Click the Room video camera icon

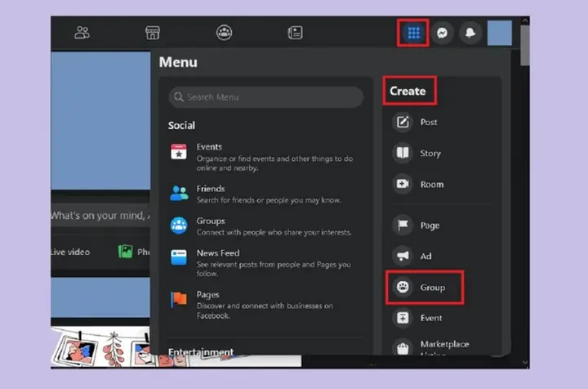tap(403, 184)
